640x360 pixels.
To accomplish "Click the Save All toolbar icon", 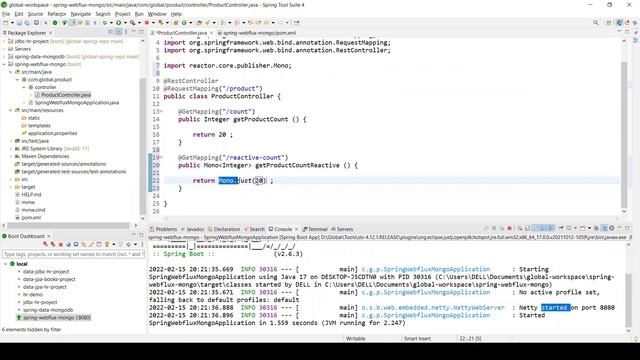I will (x=27, y=23).
